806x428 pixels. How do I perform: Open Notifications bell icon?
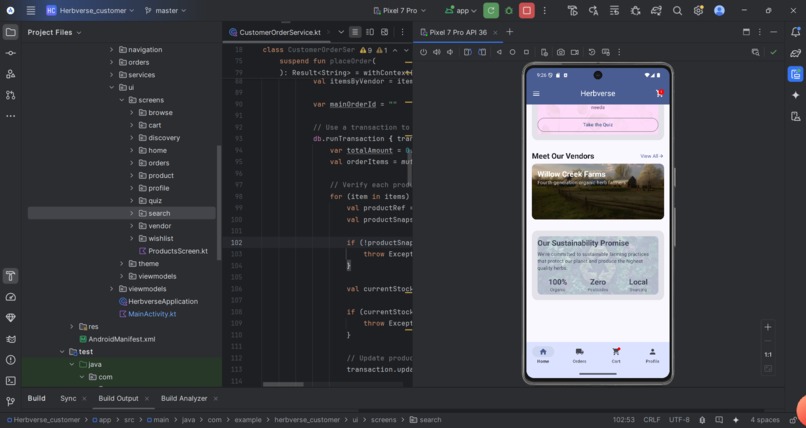pos(795,32)
